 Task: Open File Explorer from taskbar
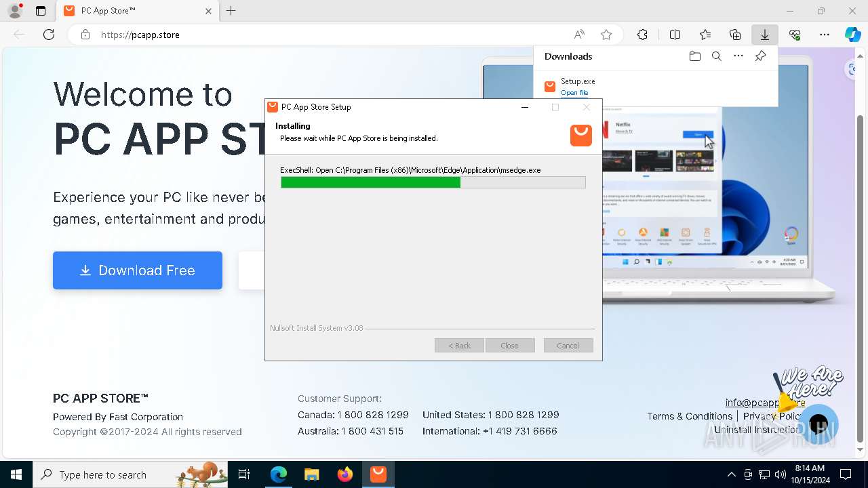tap(311, 474)
